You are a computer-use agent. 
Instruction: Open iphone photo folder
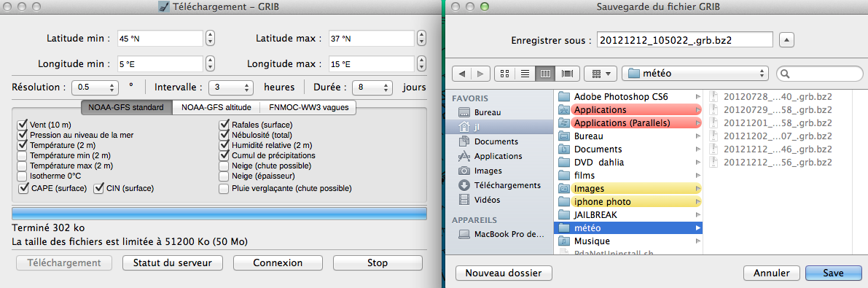point(628,201)
